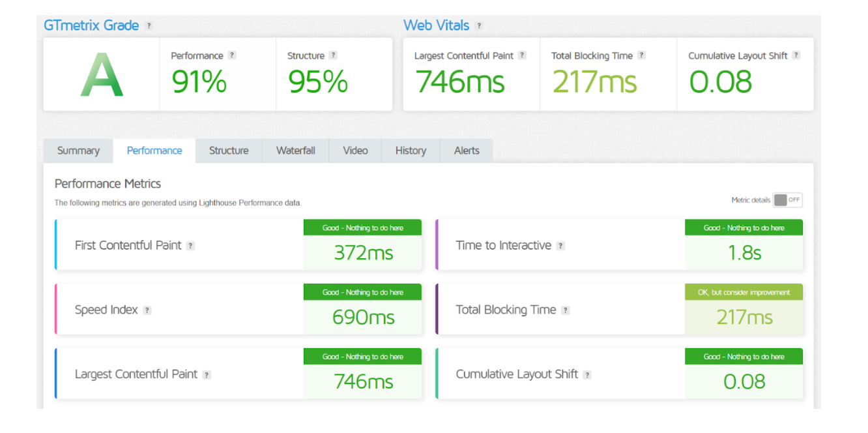The width and height of the screenshot is (868, 433).
Task: Toggle Metric details switch on
Action: (788, 200)
